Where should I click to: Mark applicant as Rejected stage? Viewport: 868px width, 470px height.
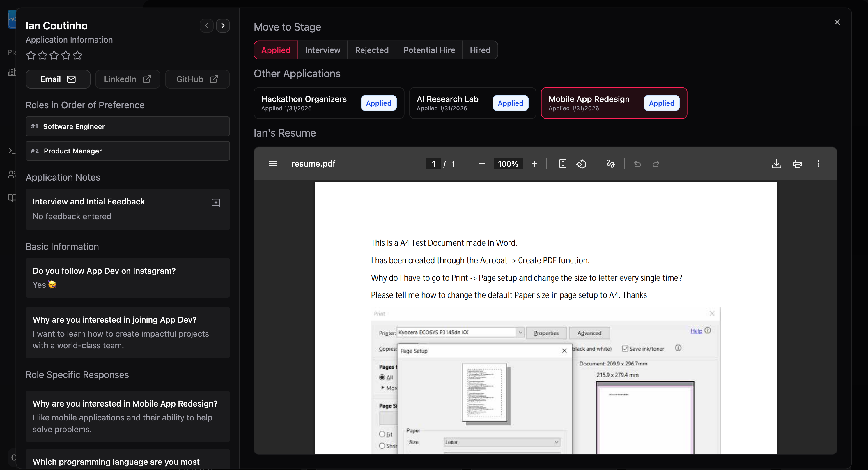click(372, 50)
